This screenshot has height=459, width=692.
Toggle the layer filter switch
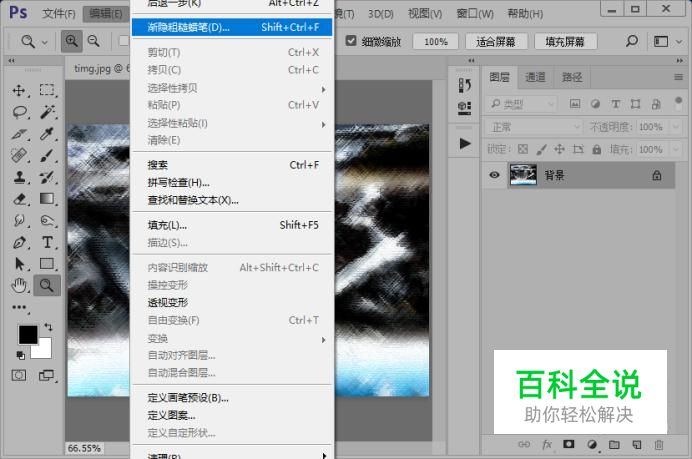(x=678, y=103)
